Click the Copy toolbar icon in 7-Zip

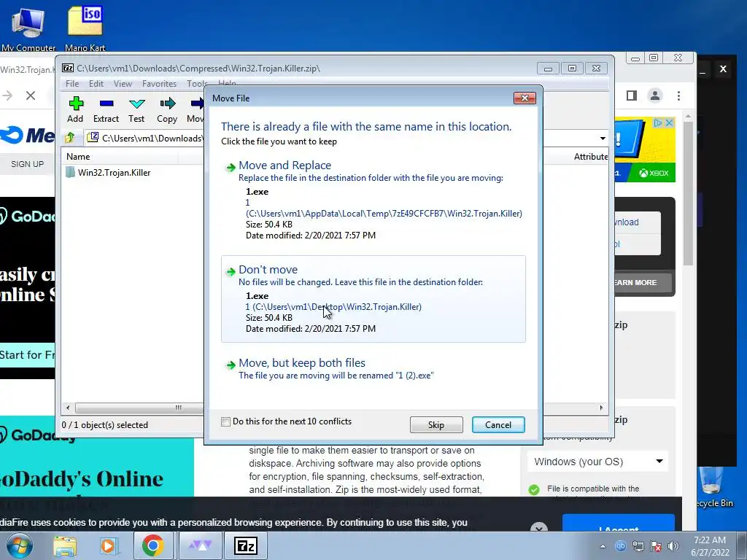coord(167,109)
